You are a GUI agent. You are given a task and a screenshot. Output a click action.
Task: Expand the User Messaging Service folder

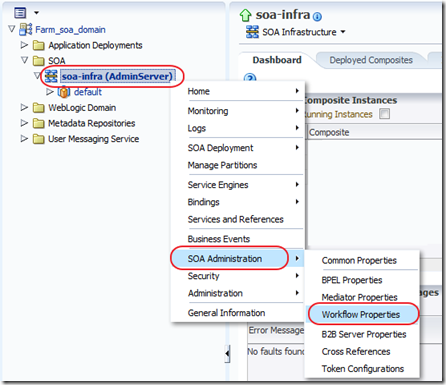(x=24, y=138)
